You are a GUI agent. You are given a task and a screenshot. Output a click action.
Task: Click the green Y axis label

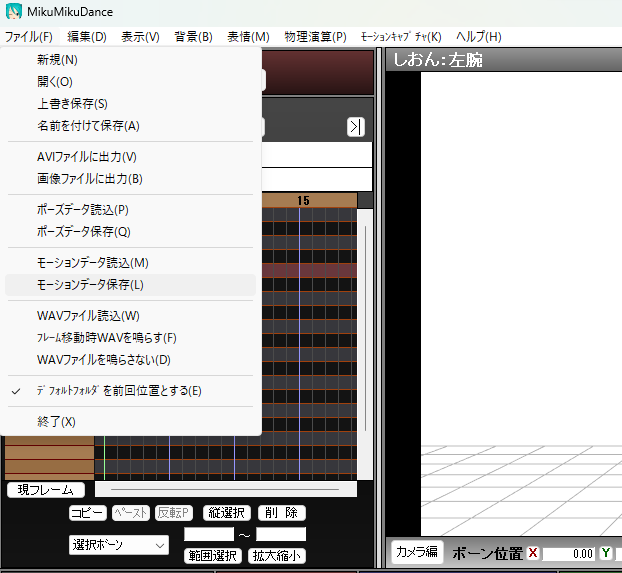click(x=606, y=553)
